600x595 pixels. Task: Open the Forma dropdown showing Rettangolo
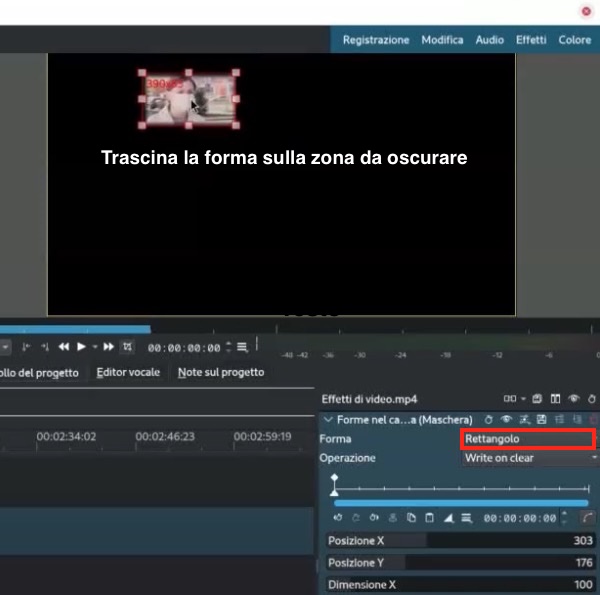(528, 439)
